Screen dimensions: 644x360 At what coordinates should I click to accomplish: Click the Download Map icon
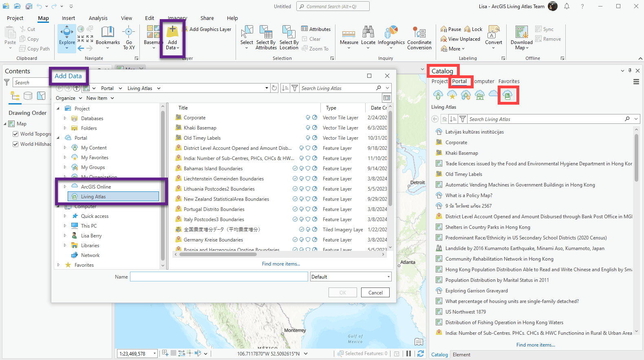pyautogui.click(x=522, y=32)
